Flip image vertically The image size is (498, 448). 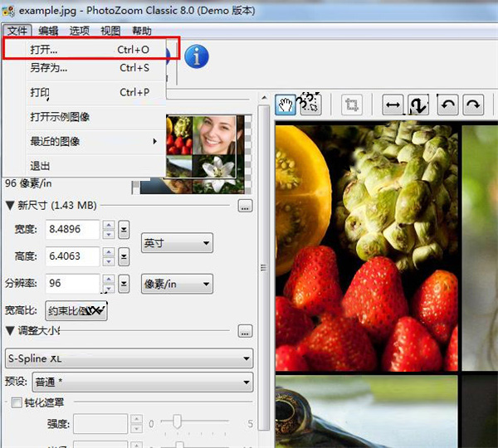tap(418, 105)
